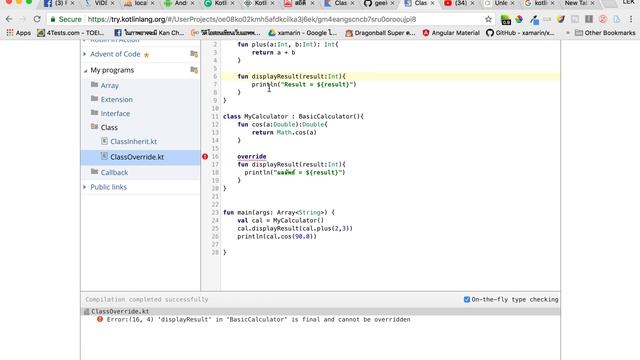Click the Secure site info label
Screen dimensions: 640x360
click(x=65, y=19)
